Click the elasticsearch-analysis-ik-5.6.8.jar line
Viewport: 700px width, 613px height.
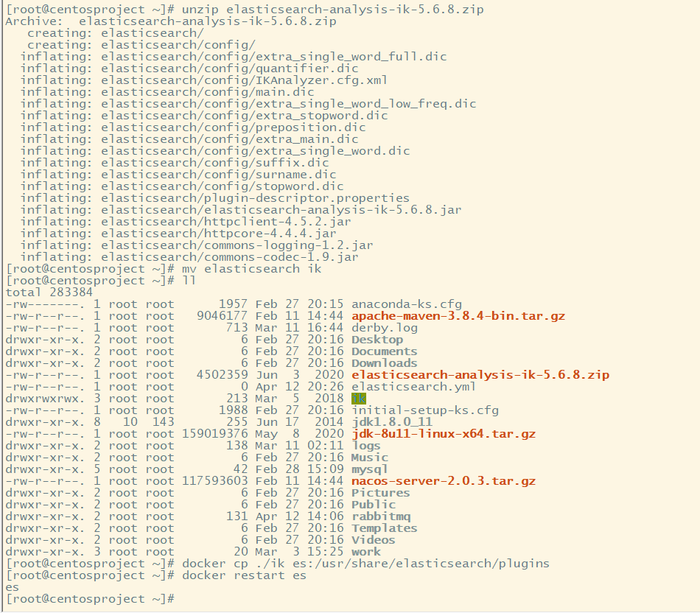coord(241,210)
